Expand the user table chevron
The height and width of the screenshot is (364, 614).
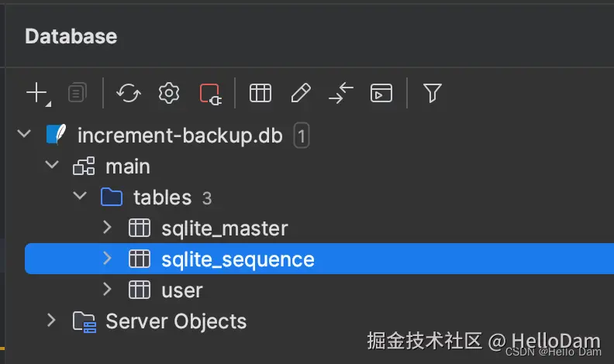click(107, 290)
